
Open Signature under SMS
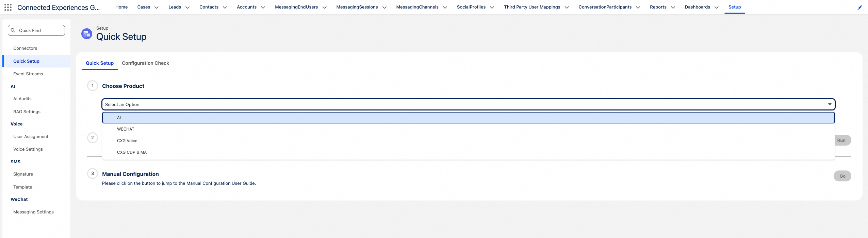point(23,174)
